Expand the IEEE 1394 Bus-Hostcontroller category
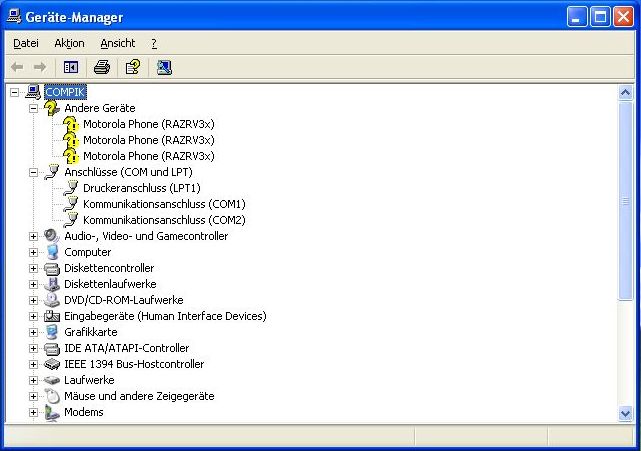Viewport: 641px width, 451px height. pos(34,364)
